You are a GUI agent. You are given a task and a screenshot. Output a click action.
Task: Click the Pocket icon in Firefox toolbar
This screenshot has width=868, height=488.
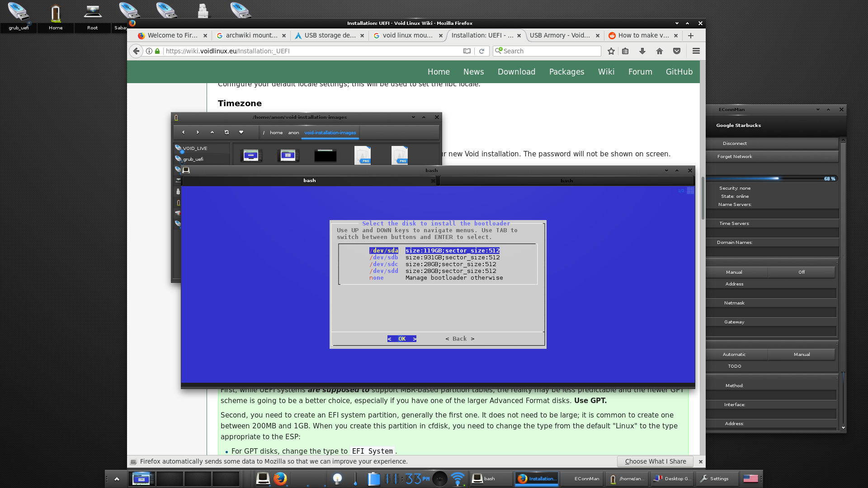(x=677, y=51)
